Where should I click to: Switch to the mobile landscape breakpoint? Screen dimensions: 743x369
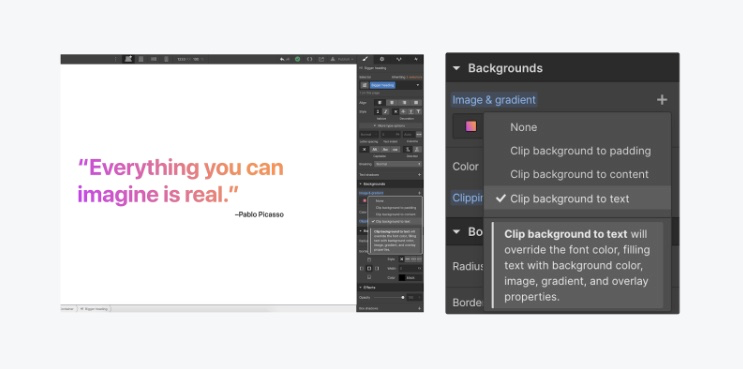[x=154, y=59]
